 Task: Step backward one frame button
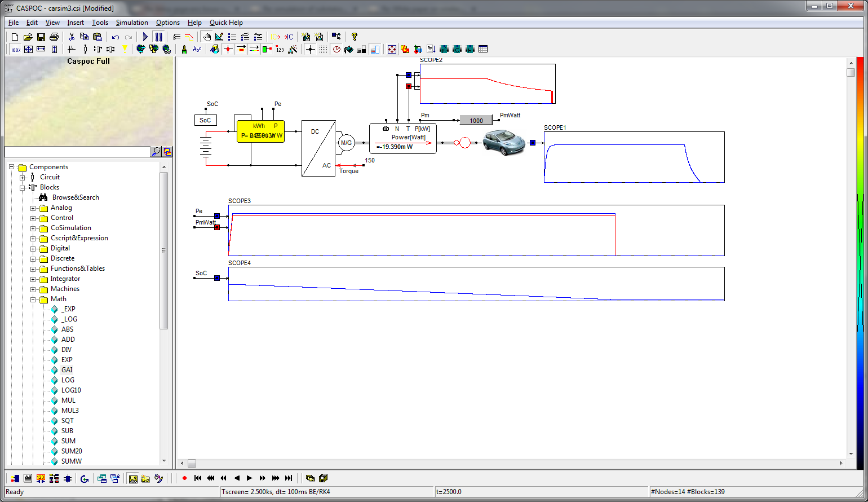point(237,478)
